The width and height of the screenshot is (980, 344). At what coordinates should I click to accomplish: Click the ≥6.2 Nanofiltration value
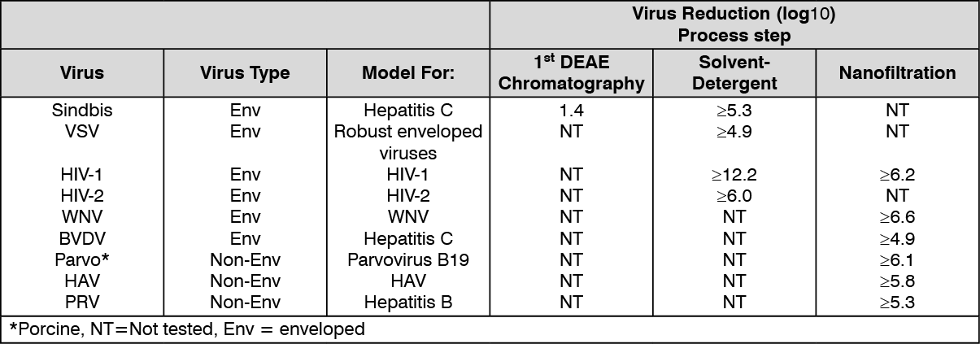click(897, 175)
